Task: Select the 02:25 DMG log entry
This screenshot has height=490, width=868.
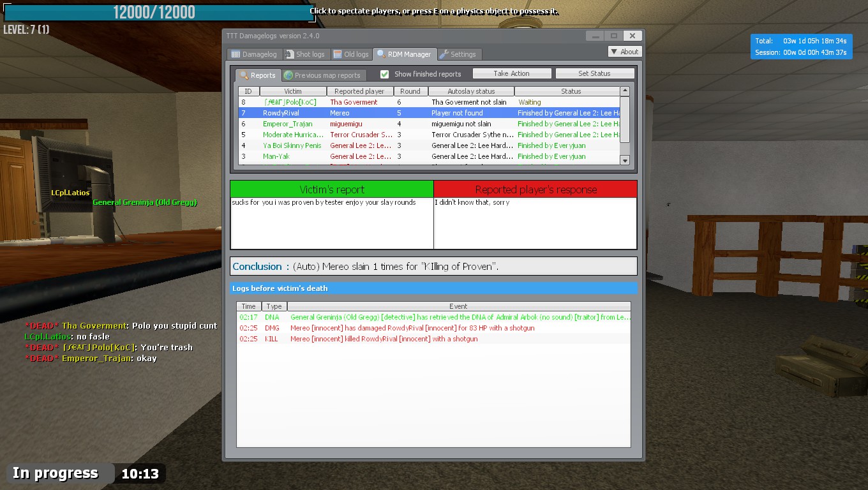Action: (433, 328)
